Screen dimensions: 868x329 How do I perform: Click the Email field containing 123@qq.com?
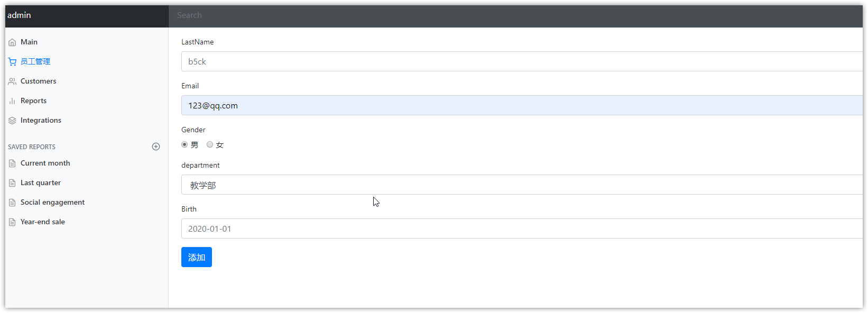[x=521, y=105]
